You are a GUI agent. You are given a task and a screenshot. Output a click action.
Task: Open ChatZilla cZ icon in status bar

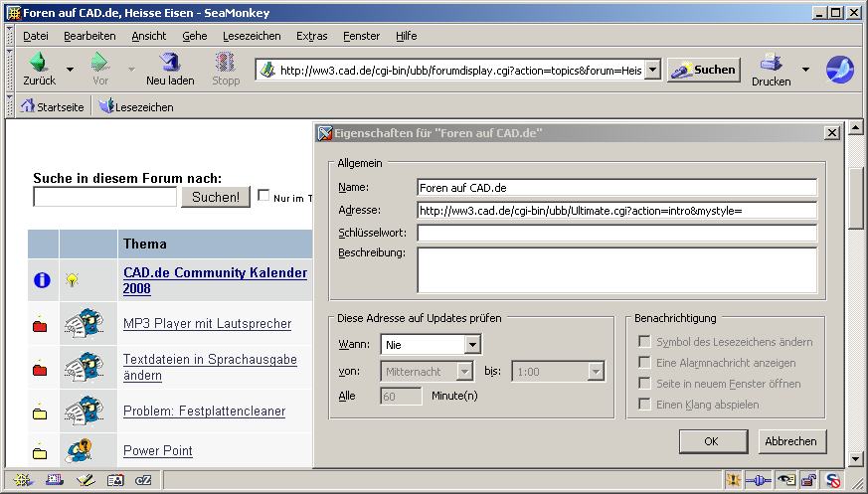[143, 480]
